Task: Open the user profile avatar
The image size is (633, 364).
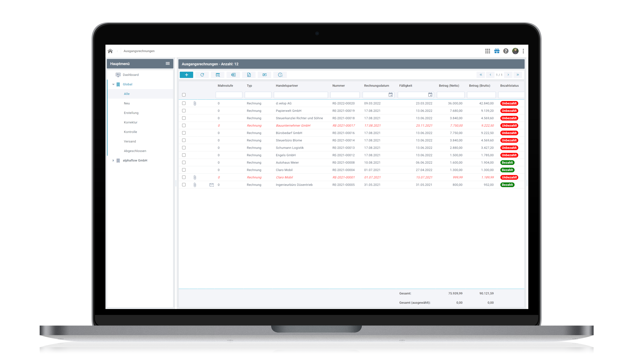Action: 515,51
